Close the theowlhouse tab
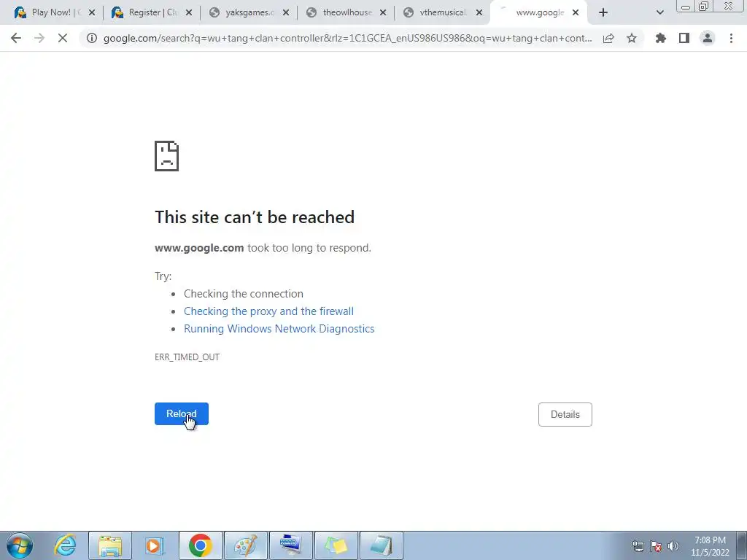The width and height of the screenshot is (747, 560). (382, 13)
